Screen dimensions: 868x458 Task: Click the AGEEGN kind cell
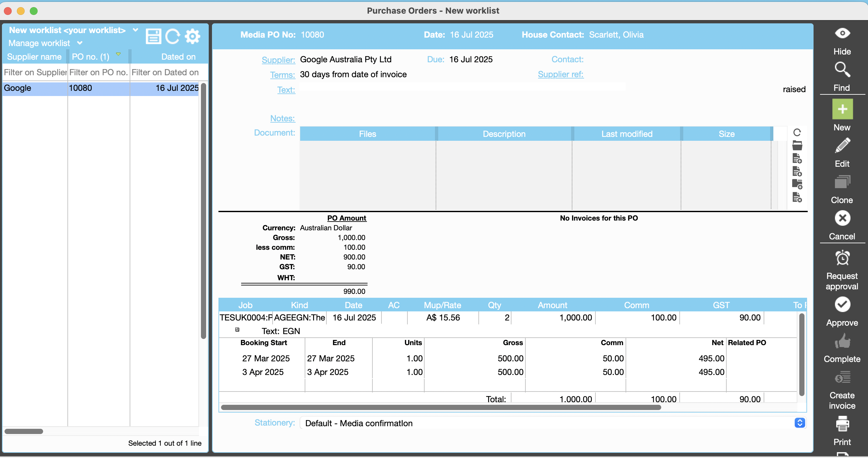(299, 318)
